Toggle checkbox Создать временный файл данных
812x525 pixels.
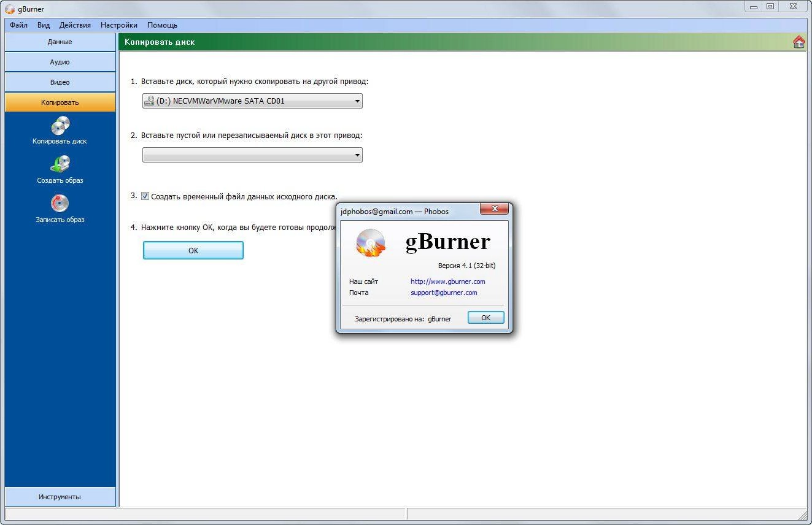point(145,196)
